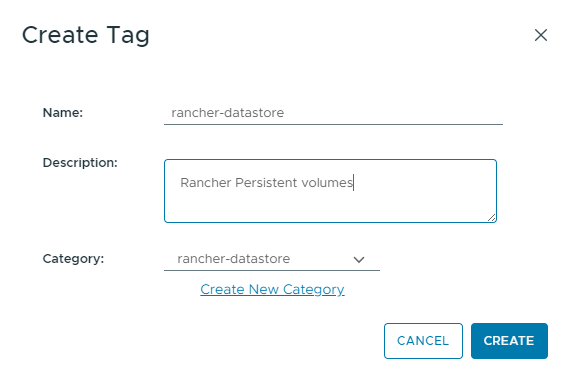This screenshot has height=377, width=568.
Task: Place cursor on word "Rancher" in Description
Action: 206,183
